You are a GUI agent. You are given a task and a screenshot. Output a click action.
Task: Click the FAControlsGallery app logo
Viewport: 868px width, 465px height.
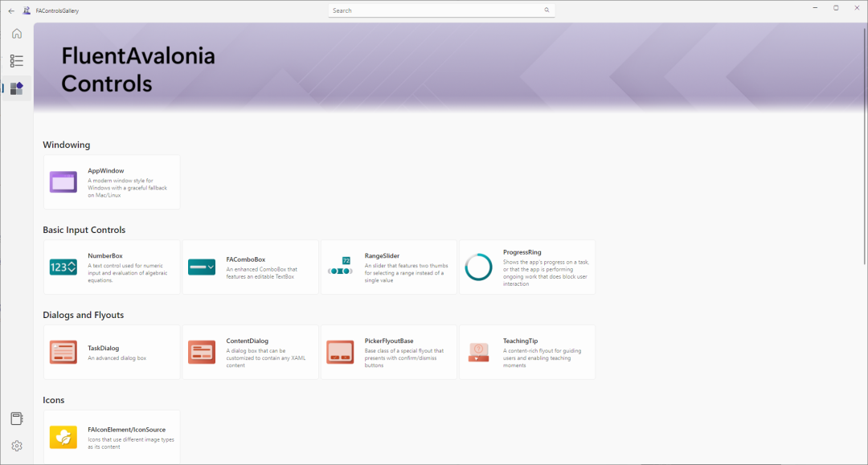coord(27,10)
